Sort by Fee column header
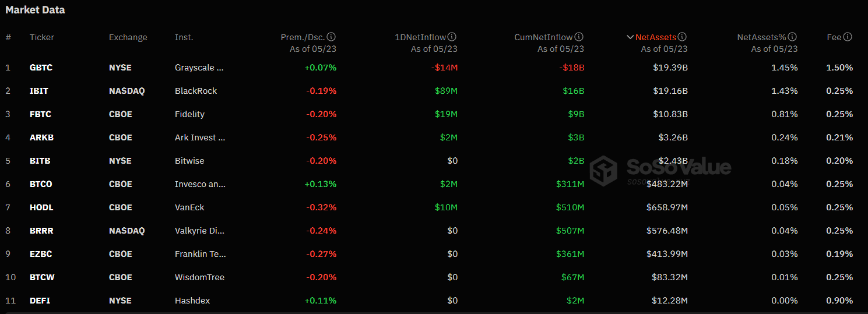This screenshot has height=314, width=868. (834, 37)
